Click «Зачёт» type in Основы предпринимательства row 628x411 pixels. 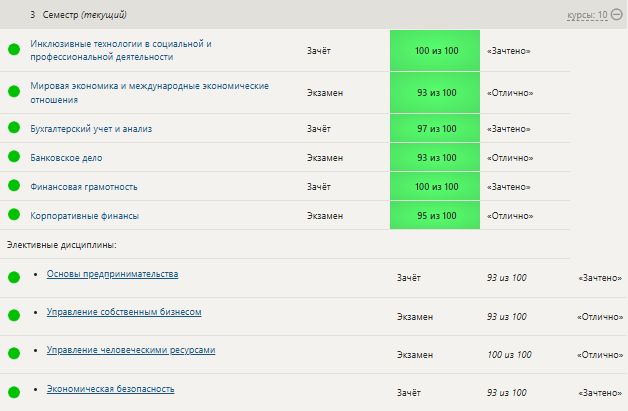pos(409,278)
